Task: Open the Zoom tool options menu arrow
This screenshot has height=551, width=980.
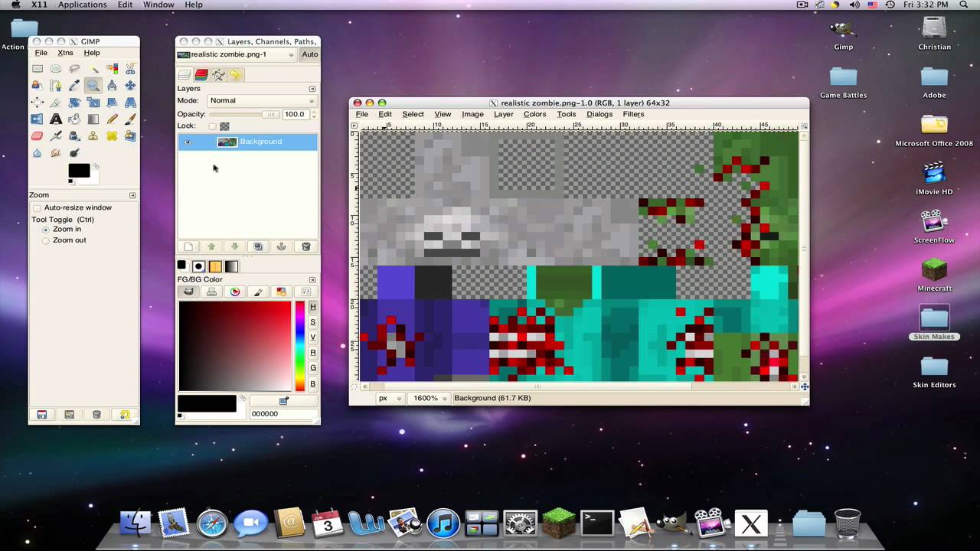Action: point(132,195)
